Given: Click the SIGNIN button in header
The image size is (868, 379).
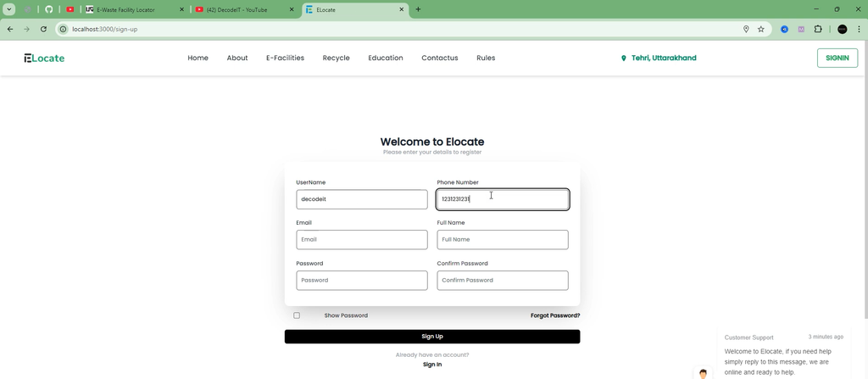Looking at the screenshot, I should point(837,59).
